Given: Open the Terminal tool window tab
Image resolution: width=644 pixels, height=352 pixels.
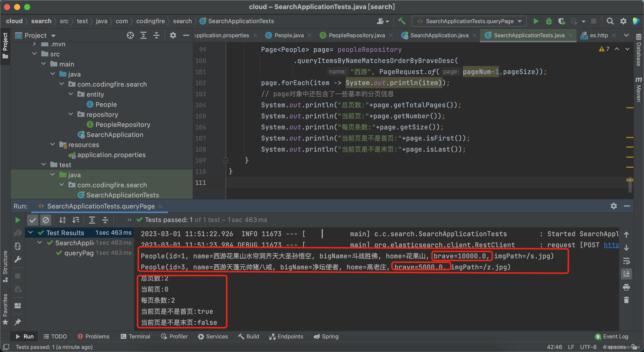Looking at the screenshot, I should tap(136, 336).
